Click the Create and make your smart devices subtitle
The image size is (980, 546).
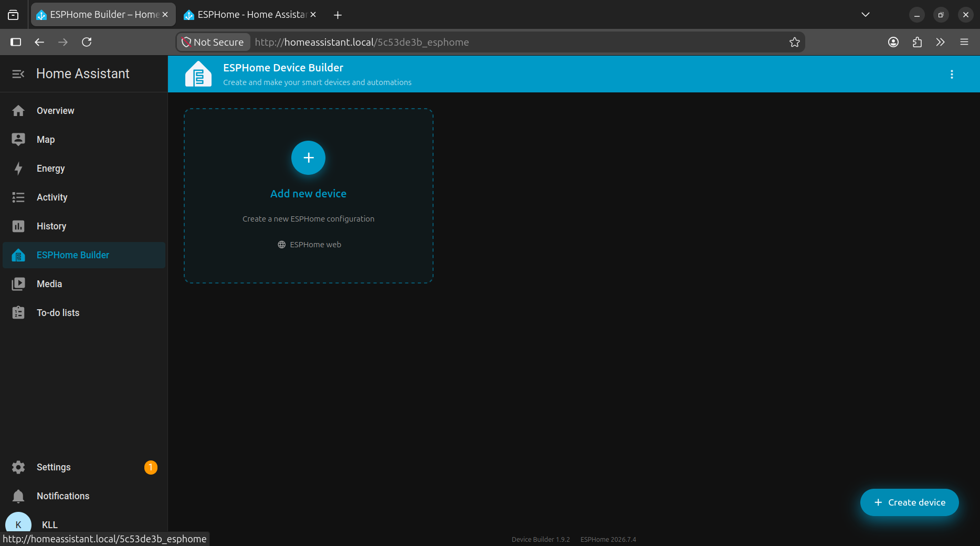tap(318, 82)
